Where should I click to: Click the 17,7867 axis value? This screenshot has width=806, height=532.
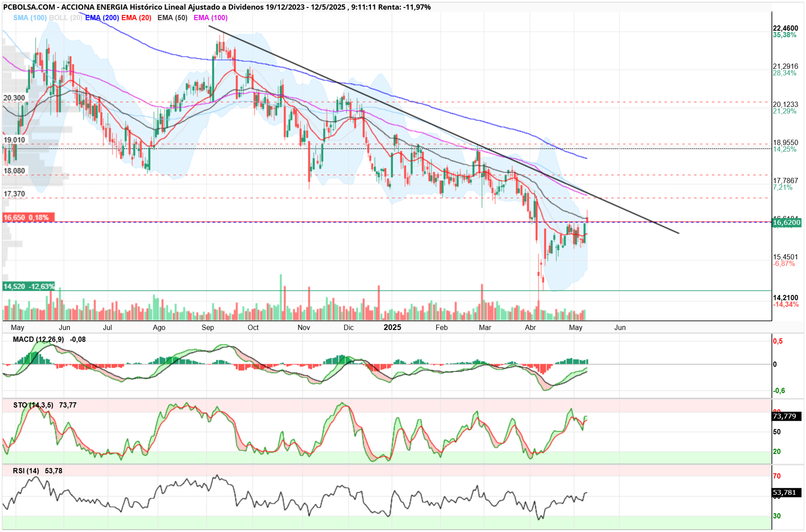[x=785, y=181]
